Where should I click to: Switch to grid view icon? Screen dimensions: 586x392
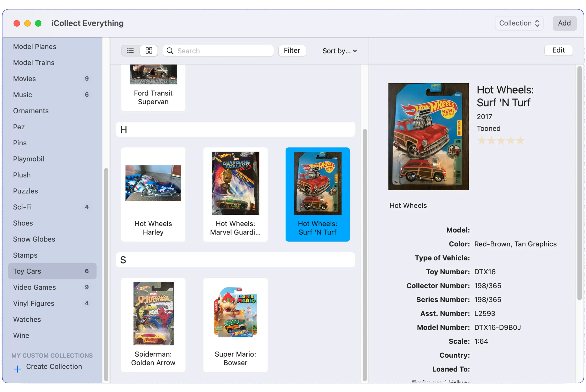click(x=149, y=51)
